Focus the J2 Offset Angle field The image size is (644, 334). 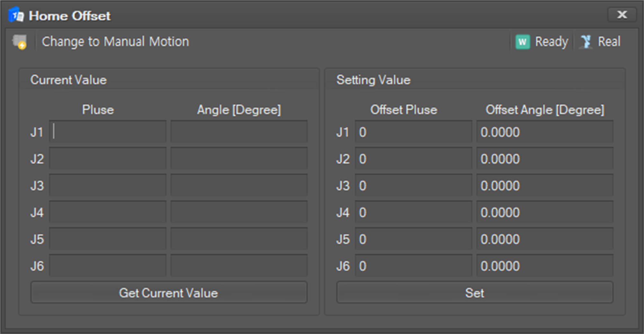click(545, 158)
